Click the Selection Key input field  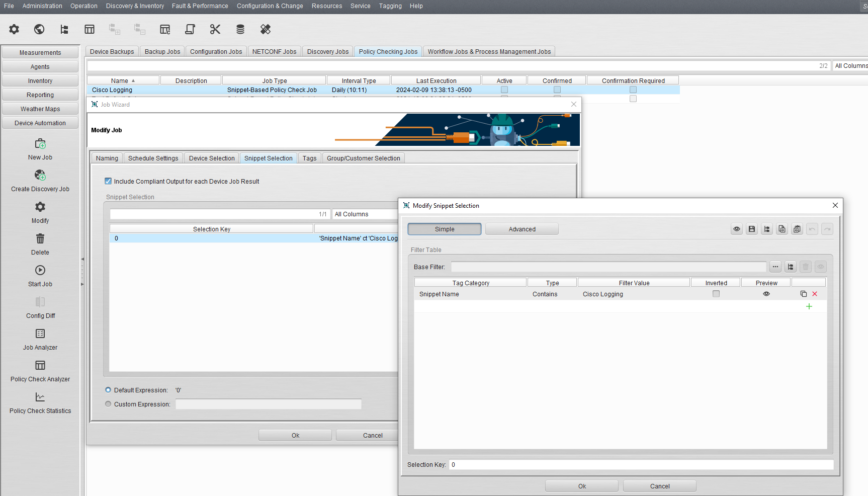coord(641,464)
